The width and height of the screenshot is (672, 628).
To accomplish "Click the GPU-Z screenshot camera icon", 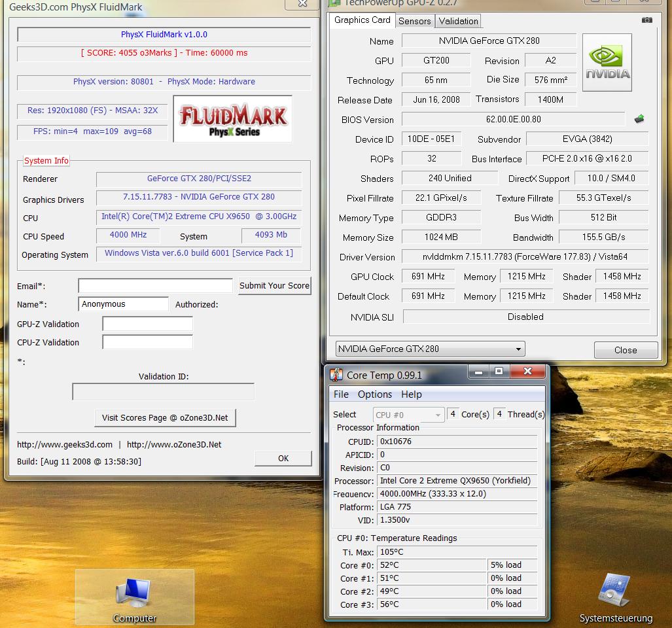I will click(x=646, y=20).
